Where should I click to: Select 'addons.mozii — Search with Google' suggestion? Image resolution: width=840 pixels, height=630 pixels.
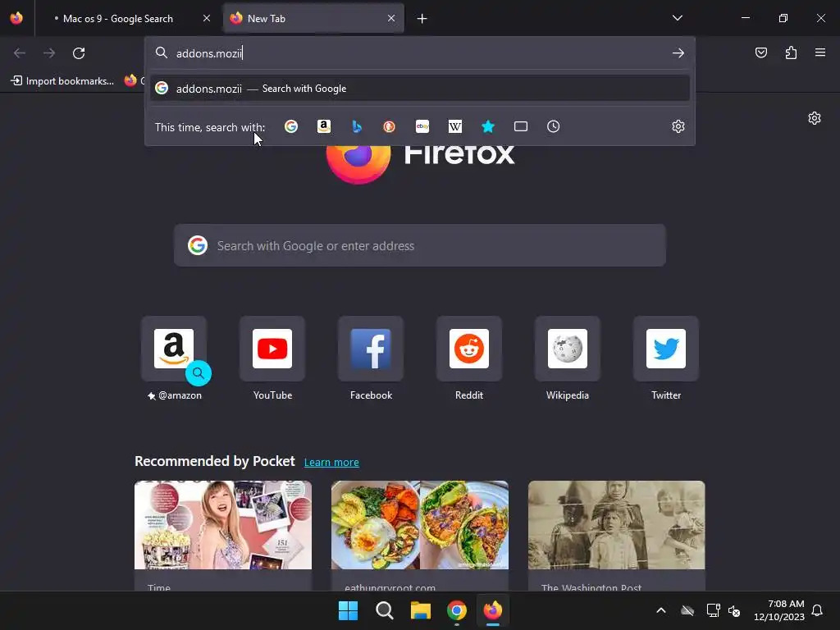tap(420, 89)
